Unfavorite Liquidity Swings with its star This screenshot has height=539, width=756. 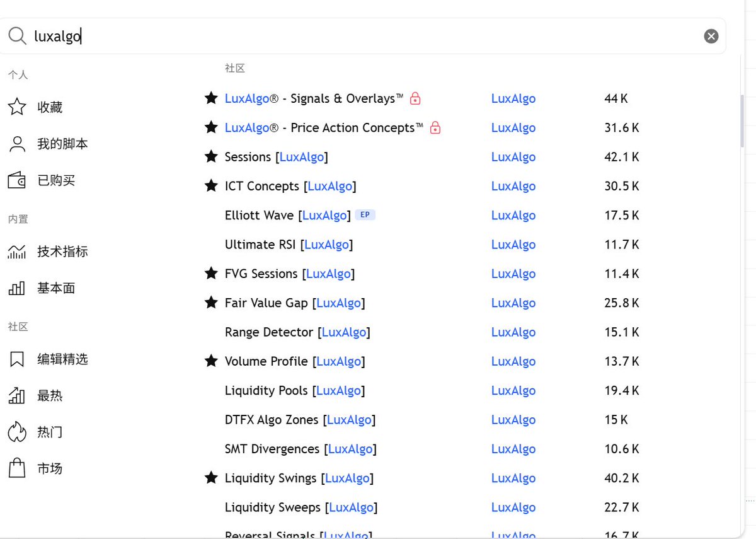[x=211, y=478]
